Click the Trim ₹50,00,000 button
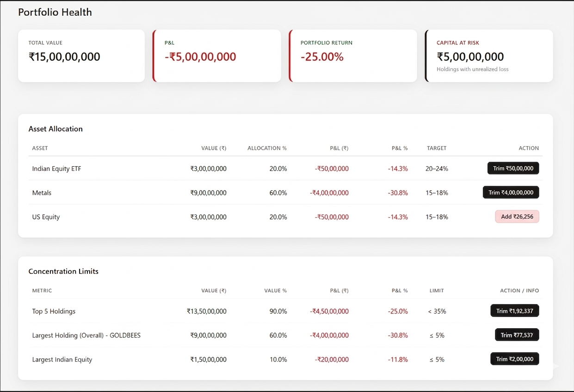The image size is (574, 392). [x=513, y=168]
